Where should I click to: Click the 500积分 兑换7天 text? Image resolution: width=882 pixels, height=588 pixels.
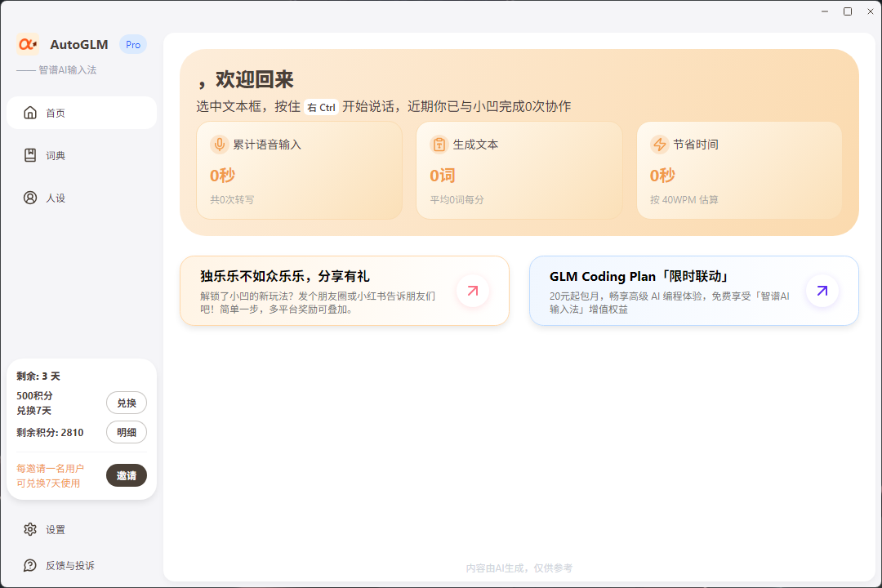click(x=35, y=403)
